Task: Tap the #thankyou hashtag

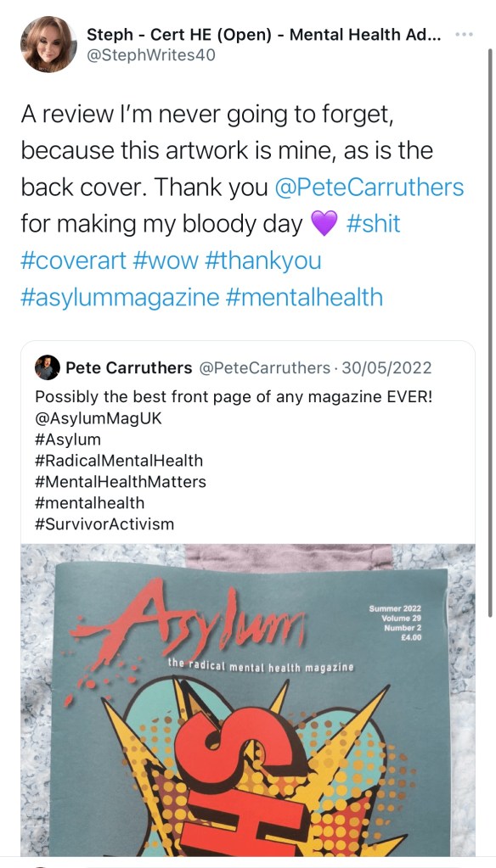Action: [x=262, y=260]
